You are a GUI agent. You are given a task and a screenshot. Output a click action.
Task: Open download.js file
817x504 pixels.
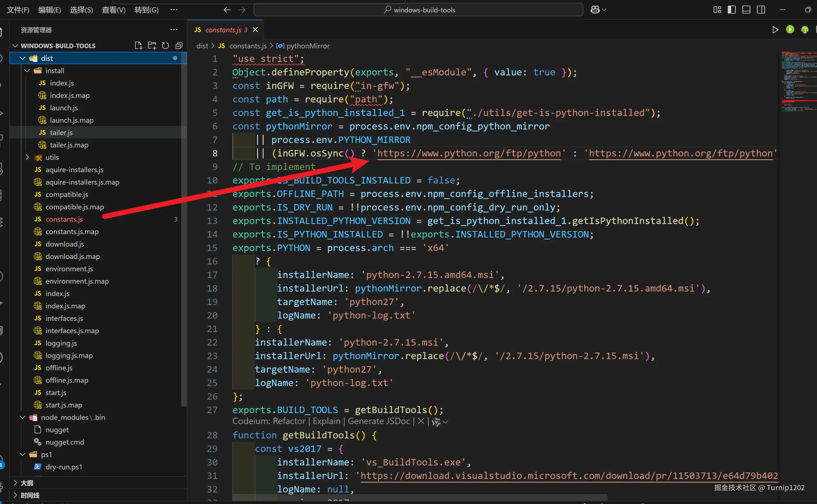[65, 244]
